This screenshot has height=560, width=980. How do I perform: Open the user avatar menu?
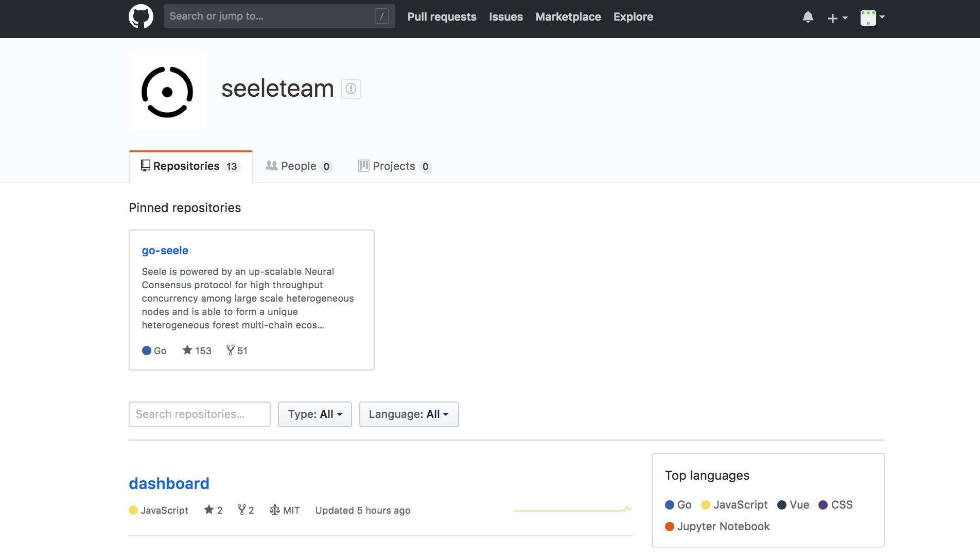coord(872,17)
